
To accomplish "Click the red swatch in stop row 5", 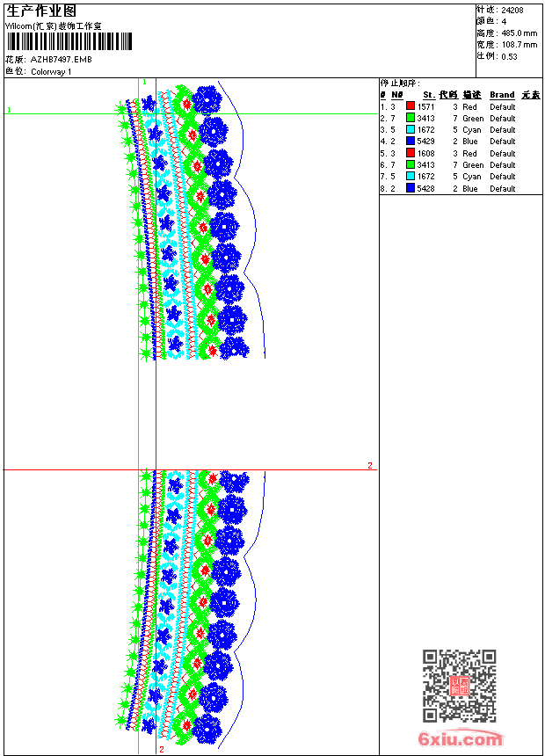I will pyautogui.click(x=411, y=153).
